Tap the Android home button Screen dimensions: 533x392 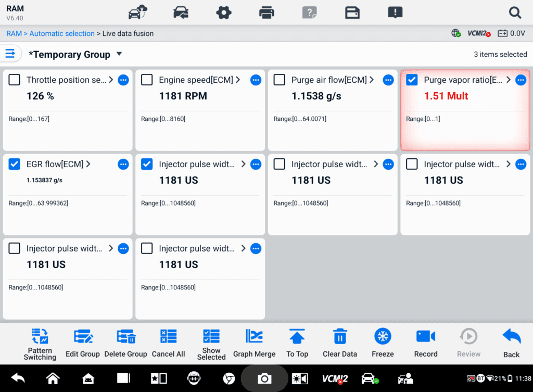pos(53,378)
